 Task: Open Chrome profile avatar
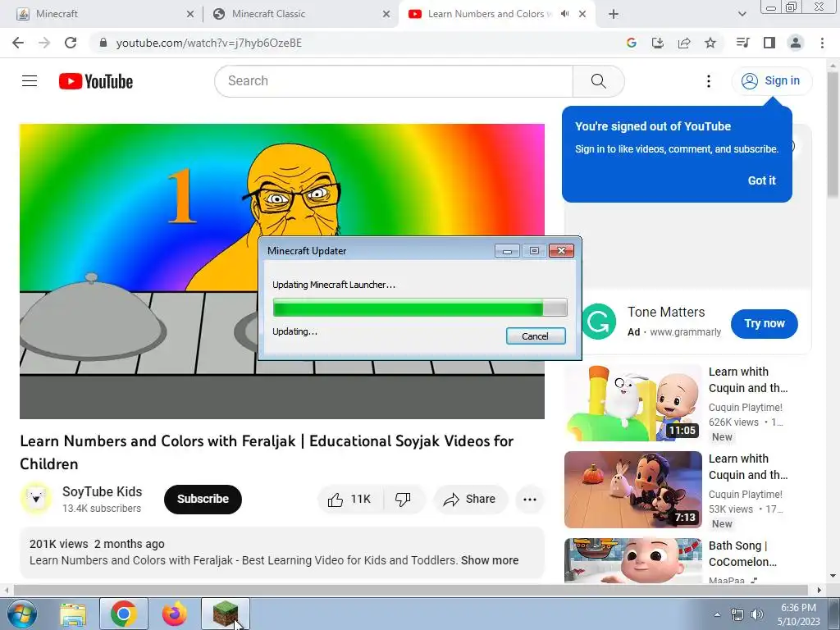click(x=796, y=43)
